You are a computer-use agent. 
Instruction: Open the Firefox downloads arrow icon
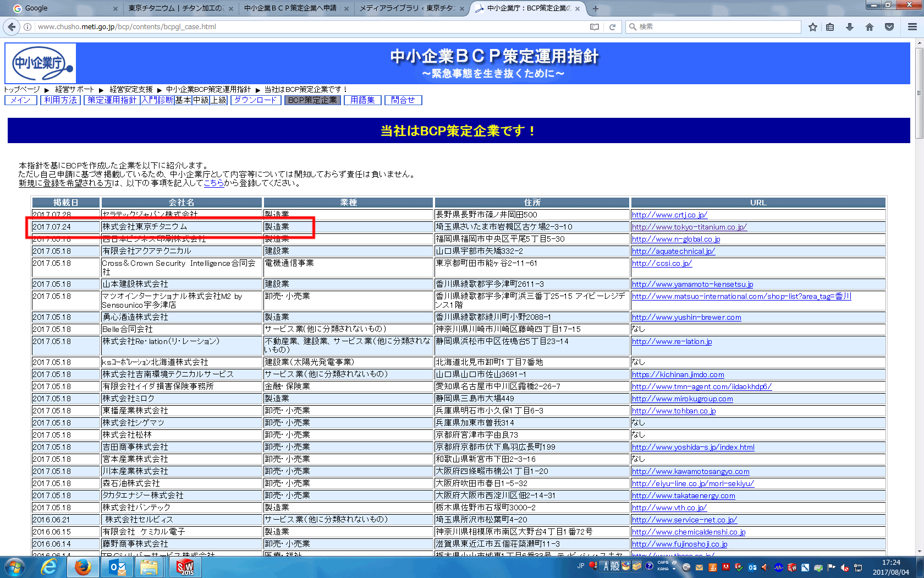point(850,27)
